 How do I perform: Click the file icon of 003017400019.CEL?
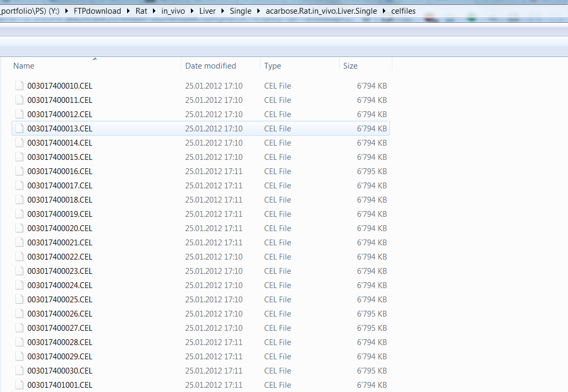click(19, 214)
